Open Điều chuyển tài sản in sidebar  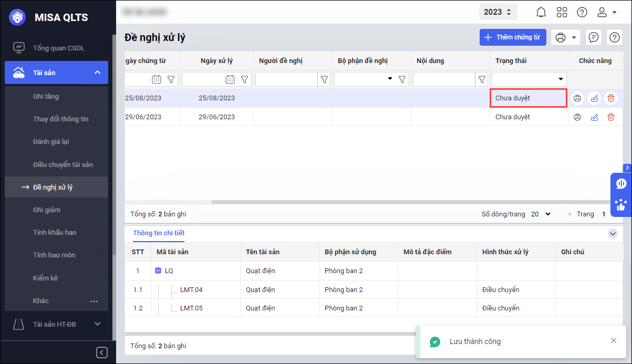(63, 164)
